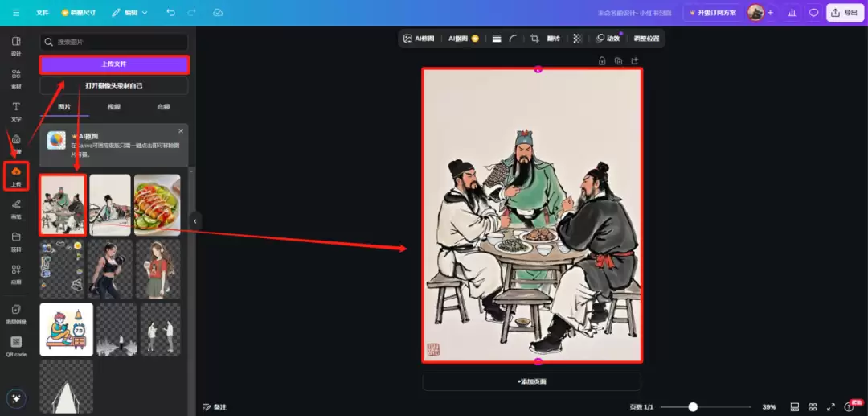868x416 pixels.
Task: Open the Canva AI sparkle assistant button
Action: click(x=16, y=399)
